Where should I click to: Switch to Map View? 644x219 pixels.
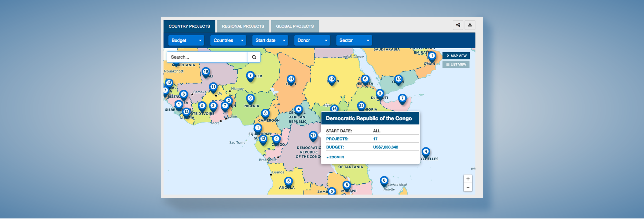point(456,56)
